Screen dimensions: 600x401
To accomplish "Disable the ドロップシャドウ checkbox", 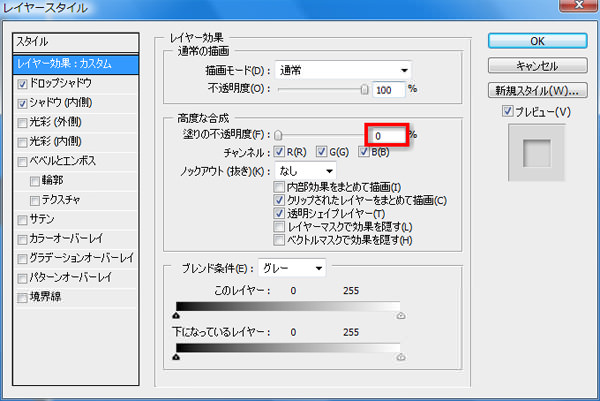I will (23, 83).
